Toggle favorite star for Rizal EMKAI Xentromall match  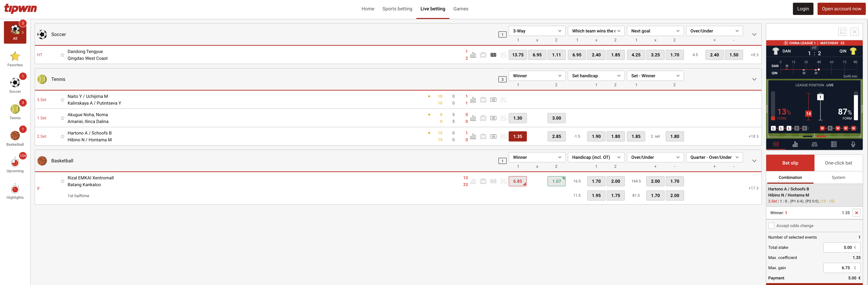(62, 181)
